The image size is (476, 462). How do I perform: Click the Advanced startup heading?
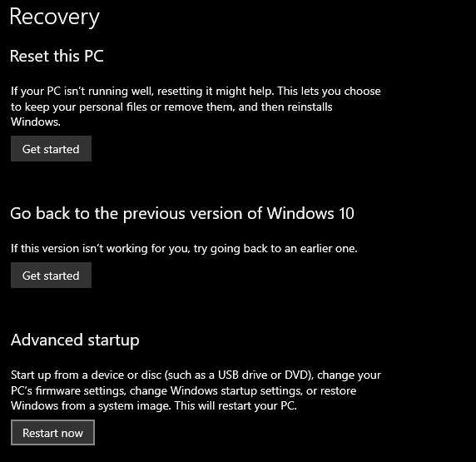pos(75,340)
